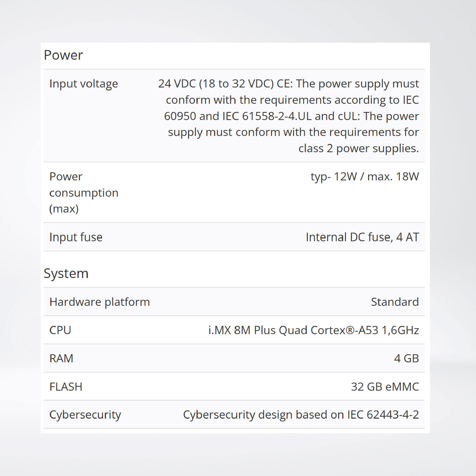The height and width of the screenshot is (476, 476).
Task: Select the Input fuse label
Action: click(76, 237)
